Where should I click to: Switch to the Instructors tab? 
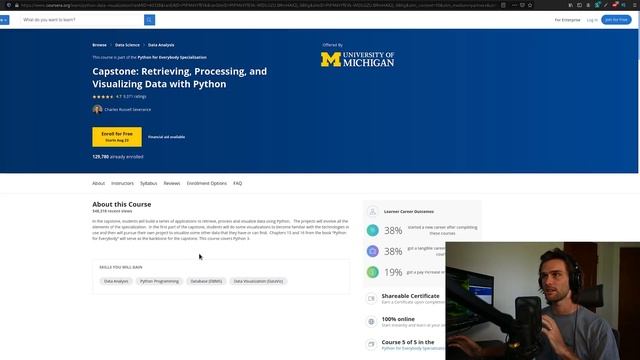(x=122, y=183)
